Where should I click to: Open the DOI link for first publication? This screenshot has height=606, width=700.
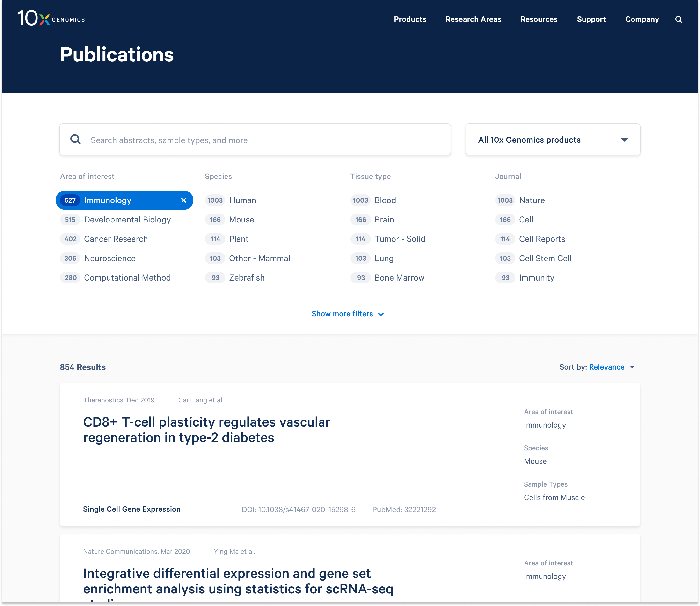[x=299, y=509]
